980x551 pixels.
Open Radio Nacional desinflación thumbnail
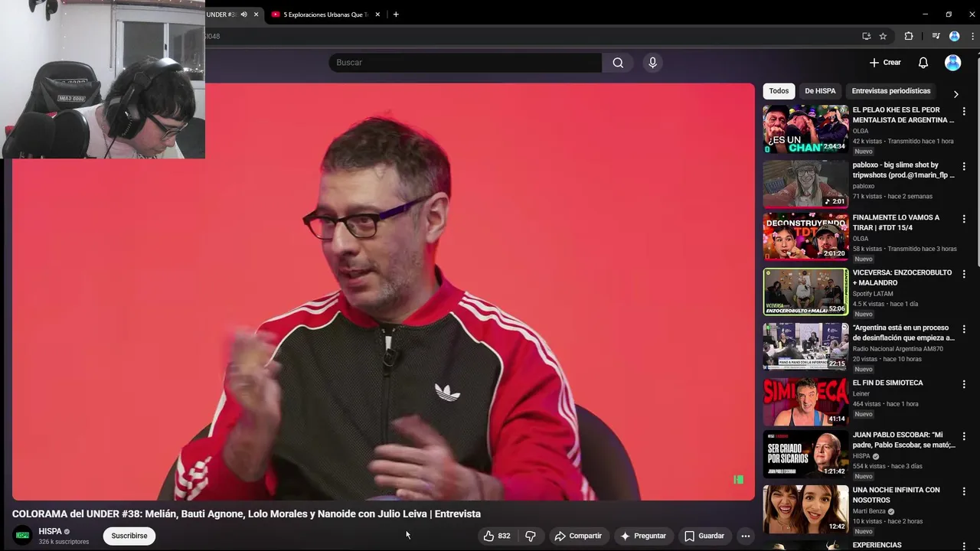tap(805, 347)
